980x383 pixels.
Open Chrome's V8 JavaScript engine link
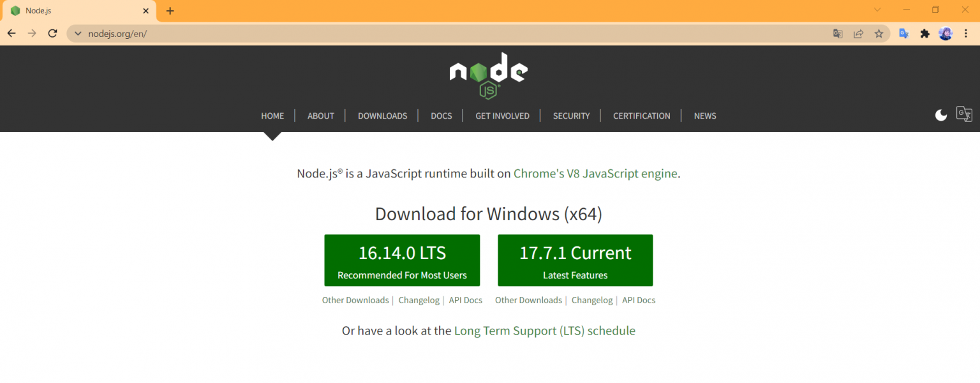(x=595, y=174)
